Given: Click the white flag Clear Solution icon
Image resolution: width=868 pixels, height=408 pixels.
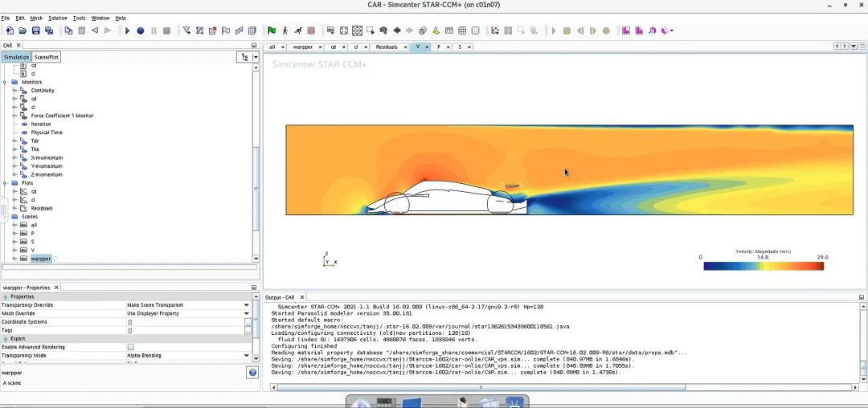Looking at the screenshot, I should (226, 31).
